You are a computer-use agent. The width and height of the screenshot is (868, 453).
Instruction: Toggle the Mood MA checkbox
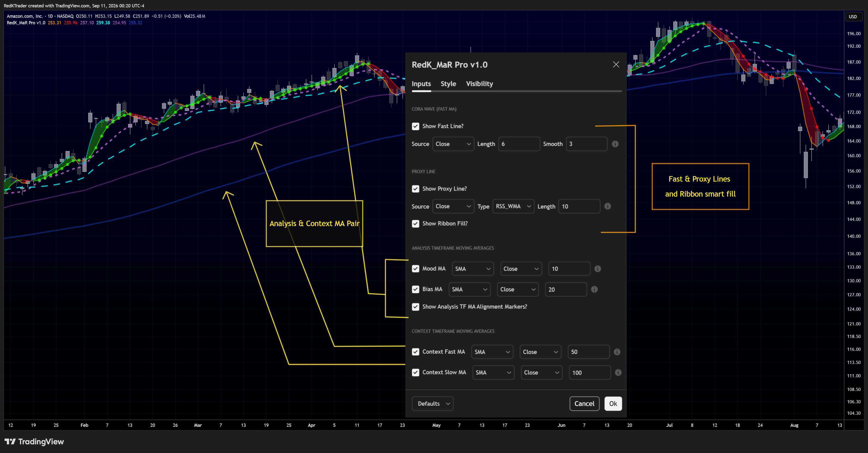(415, 268)
